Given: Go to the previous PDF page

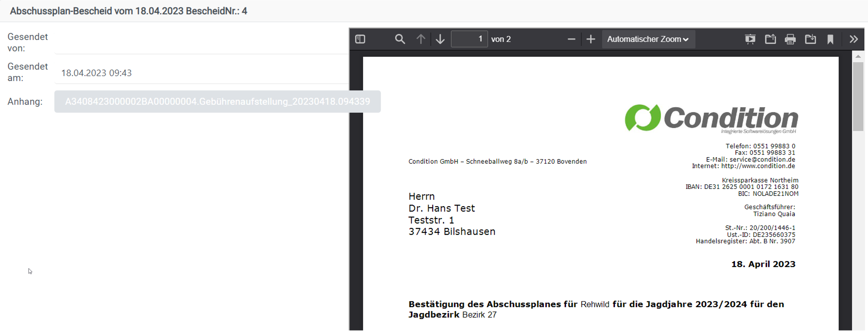Looking at the screenshot, I should coord(421,39).
